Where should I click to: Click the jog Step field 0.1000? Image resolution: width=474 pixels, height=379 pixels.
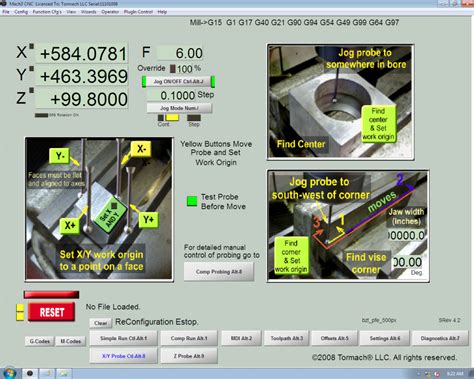172,95
